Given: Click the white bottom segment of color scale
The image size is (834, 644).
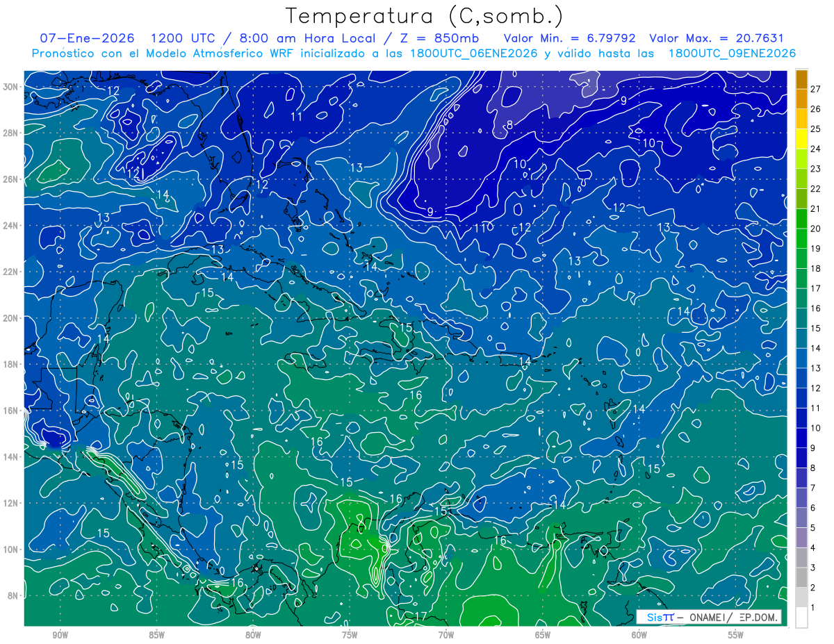Looking at the screenshot, I should coord(801,618).
